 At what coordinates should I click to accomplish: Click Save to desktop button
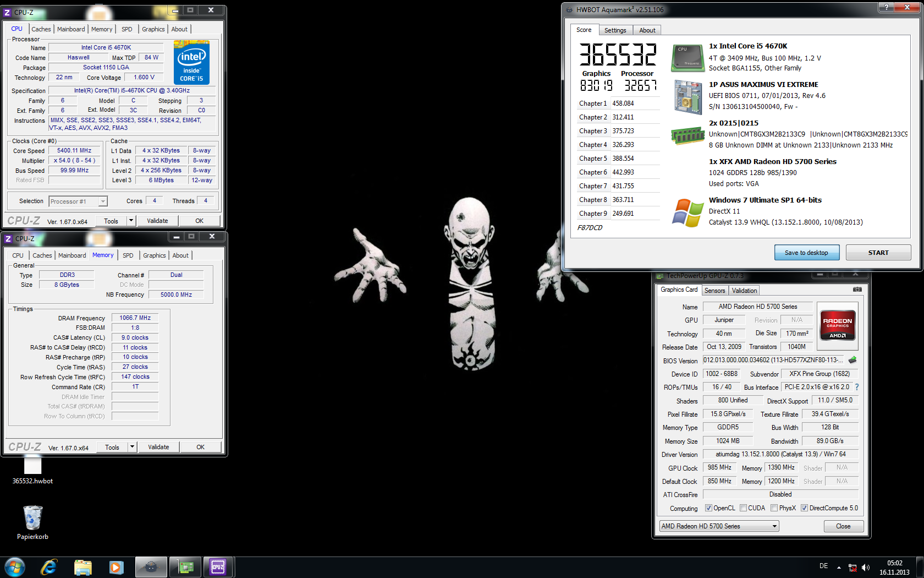click(x=806, y=253)
